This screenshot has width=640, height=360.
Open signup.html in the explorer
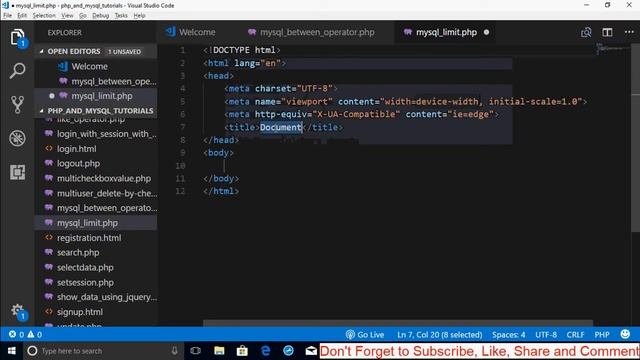(96, 312)
